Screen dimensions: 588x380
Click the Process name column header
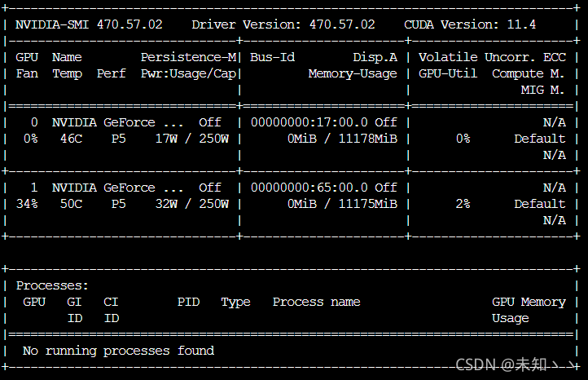coord(317,302)
